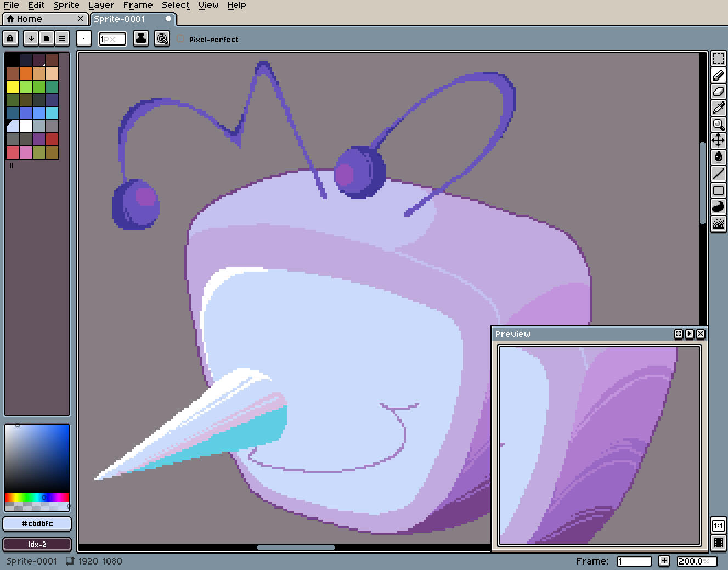The width and height of the screenshot is (728, 570).
Task: Open the ink type dropdown
Action: click(141, 38)
